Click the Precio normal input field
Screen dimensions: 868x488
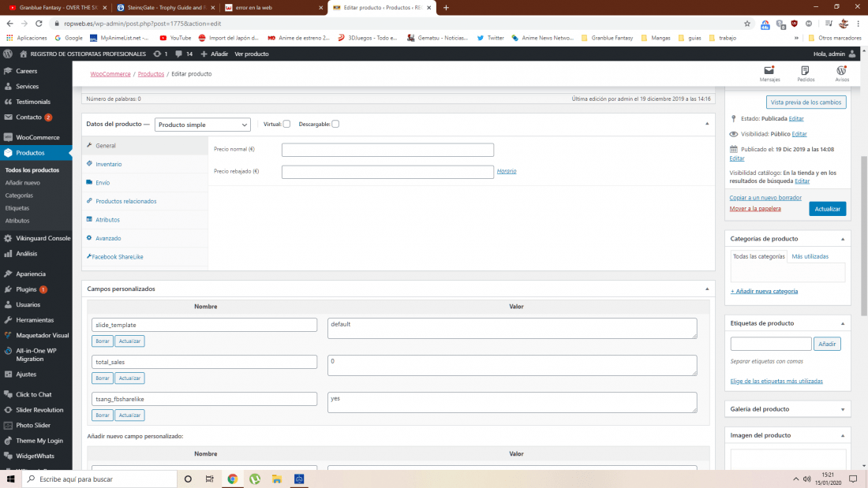click(387, 150)
